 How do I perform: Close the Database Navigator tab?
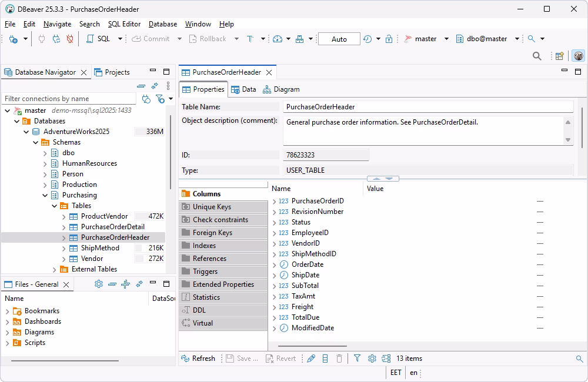pos(84,72)
